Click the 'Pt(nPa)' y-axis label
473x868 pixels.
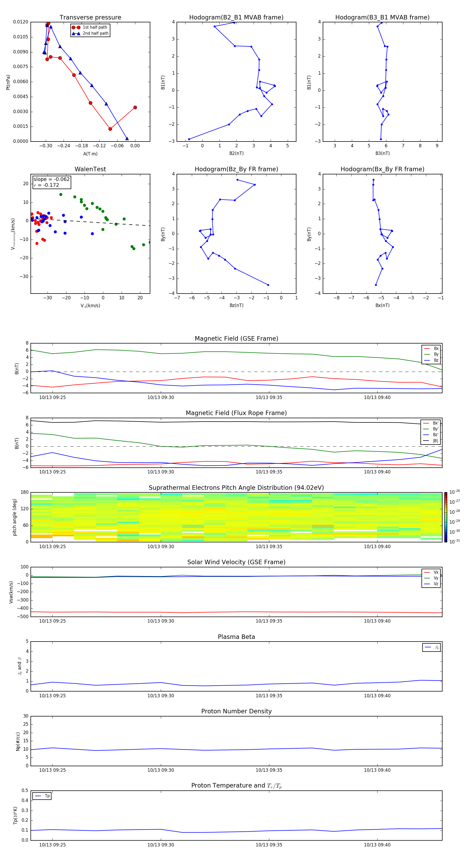click(8, 82)
